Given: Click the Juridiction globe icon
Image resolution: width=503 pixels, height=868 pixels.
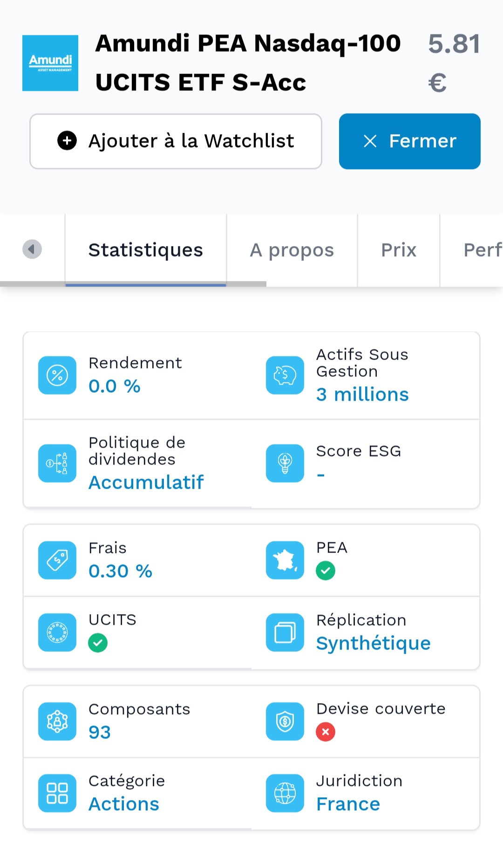Looking at the screenshot, I should click(x=285, y=793).
